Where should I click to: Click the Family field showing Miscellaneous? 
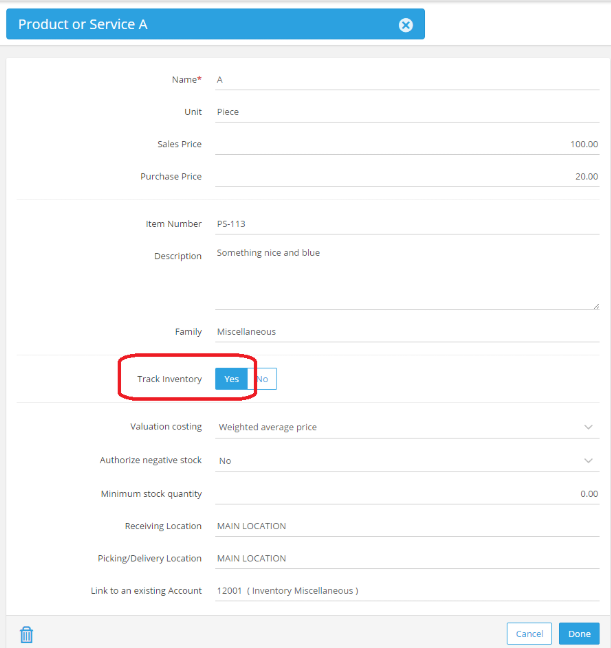(407, 332)
